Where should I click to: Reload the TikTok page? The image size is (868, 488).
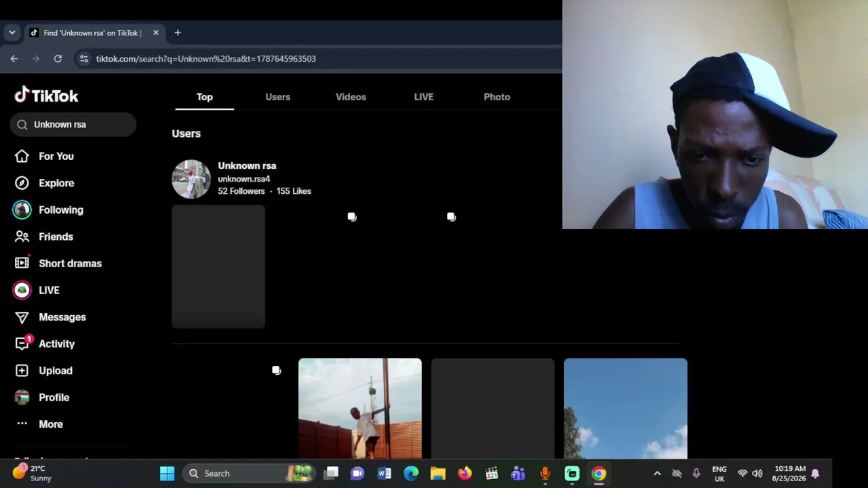coord(58,59)
